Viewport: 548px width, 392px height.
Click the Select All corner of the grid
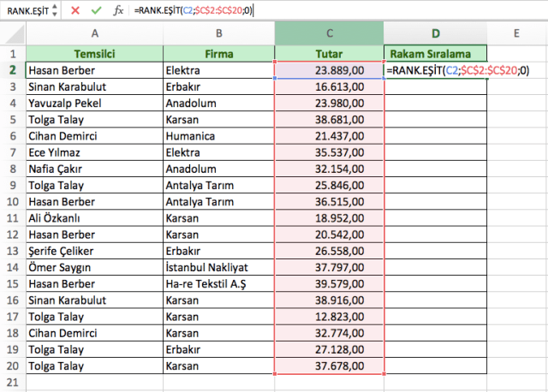click(x=12, y=33)
